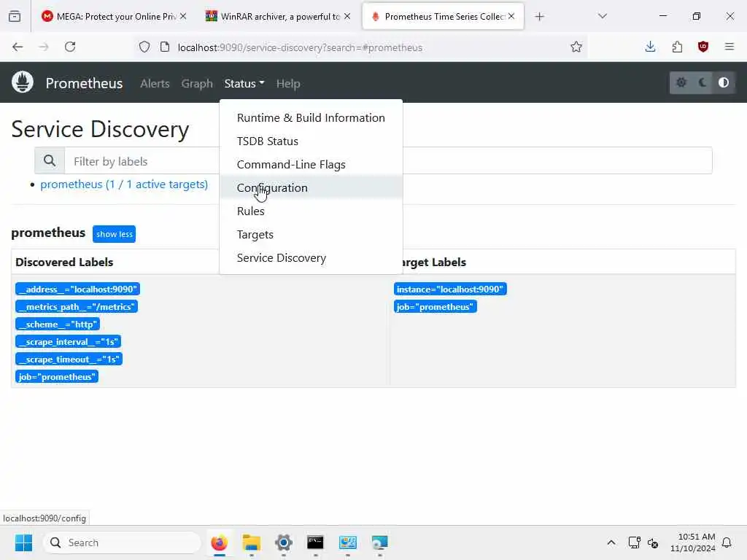The image size is (747, 560).
Task: Switch to light theme gear icon
Action: [681, 82]
